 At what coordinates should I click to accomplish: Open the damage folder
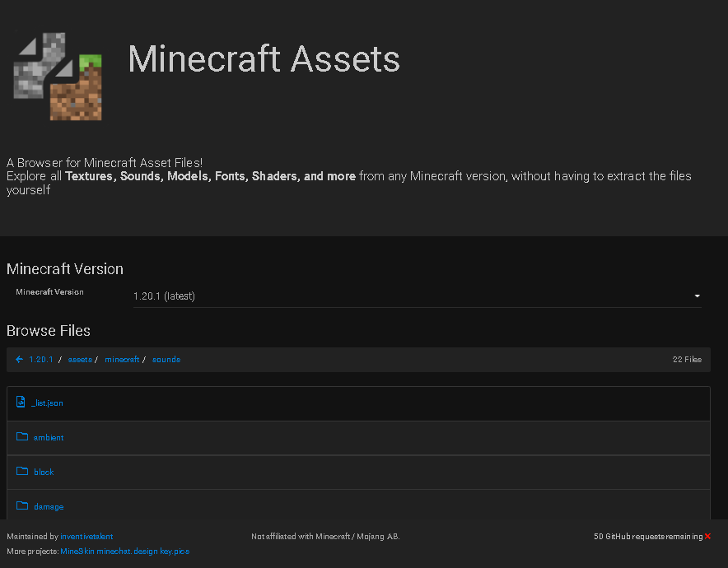[x=49, y=507]
